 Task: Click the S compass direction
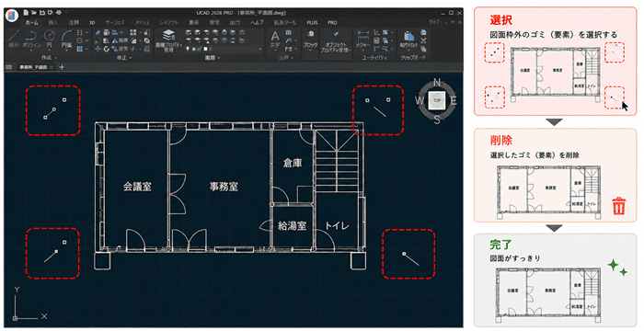(x=437, y=120)
